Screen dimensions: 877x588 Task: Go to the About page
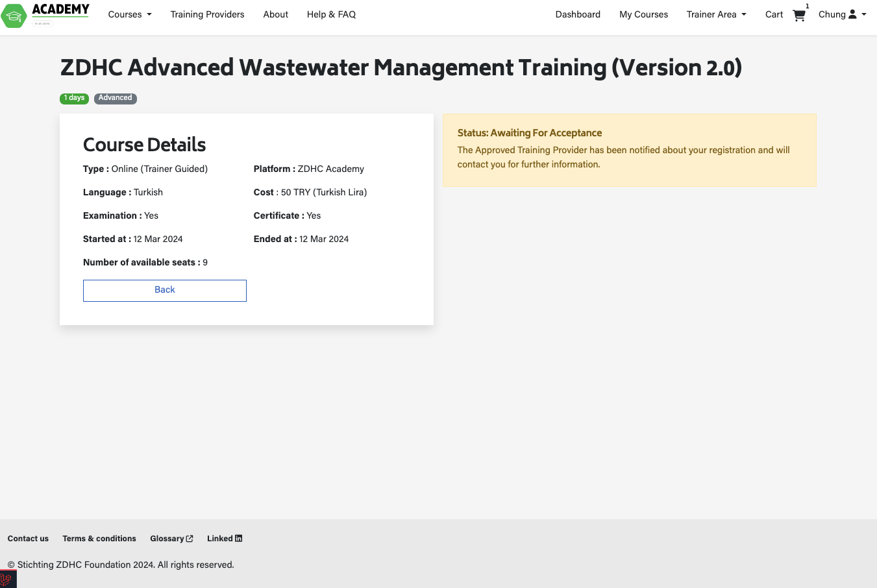[276, 14]
